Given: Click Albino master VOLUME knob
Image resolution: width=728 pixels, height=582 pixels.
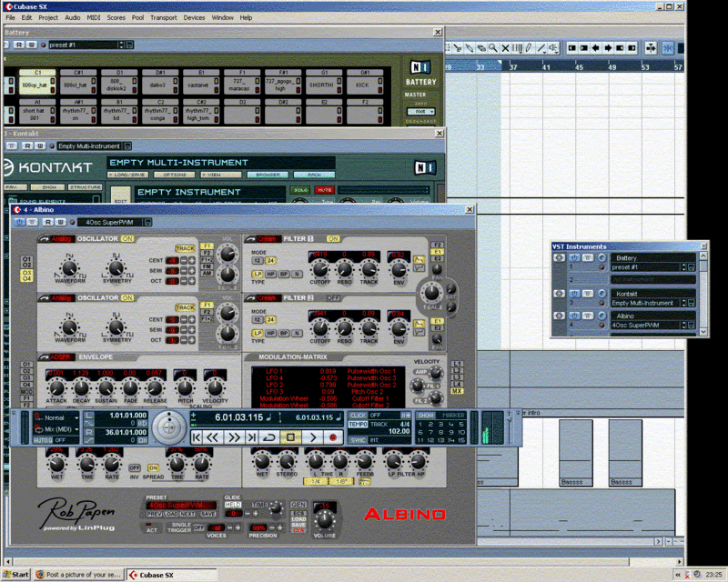Looking at the screenshot, I should [x=325, y=521].
